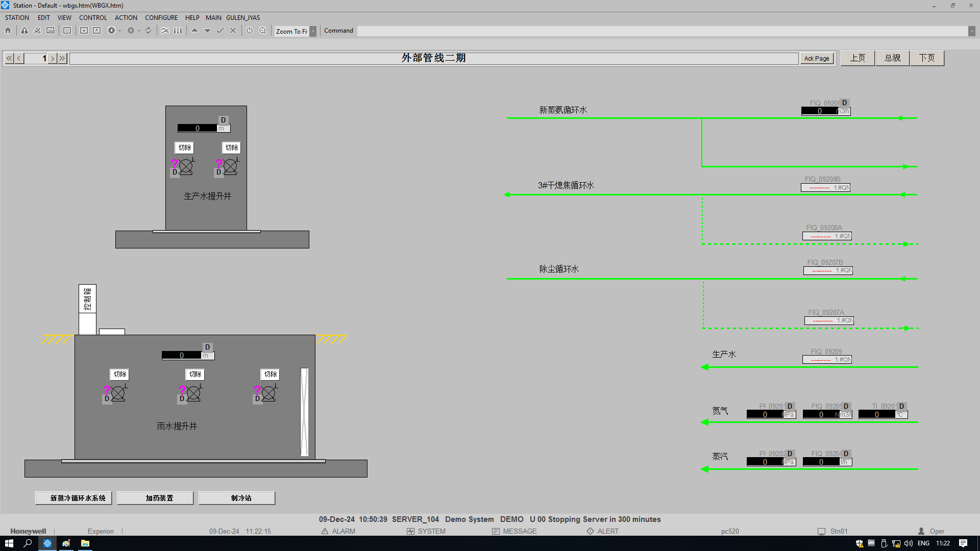Click the Ack Page button

817,58
